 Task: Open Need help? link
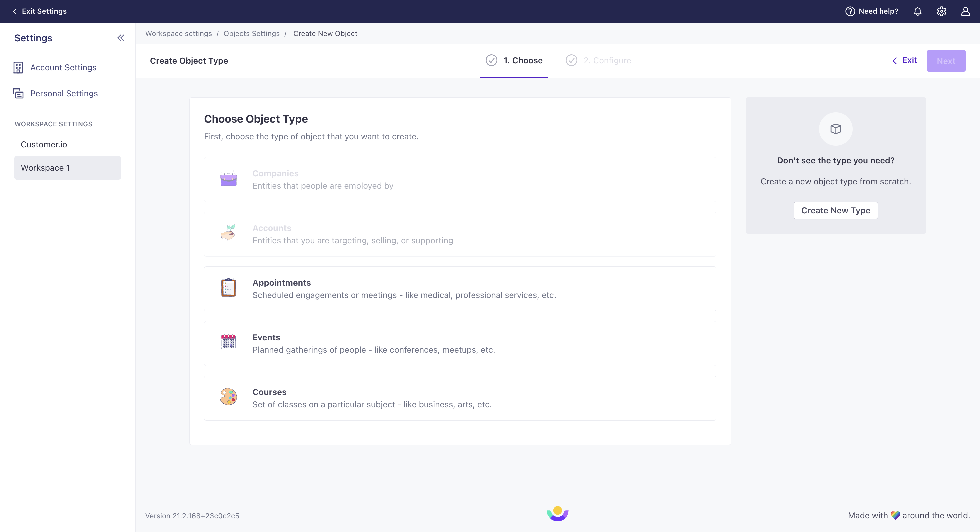tap(878, 11)
